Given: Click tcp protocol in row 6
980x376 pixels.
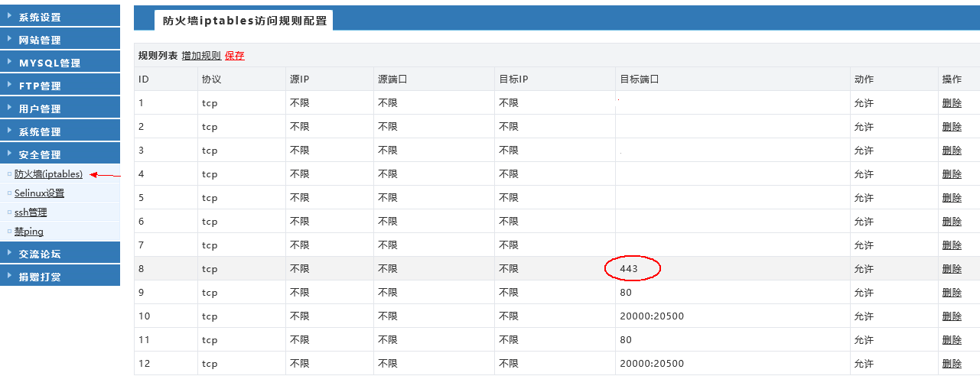Looking at the screenshot, I should coord(210,222).
